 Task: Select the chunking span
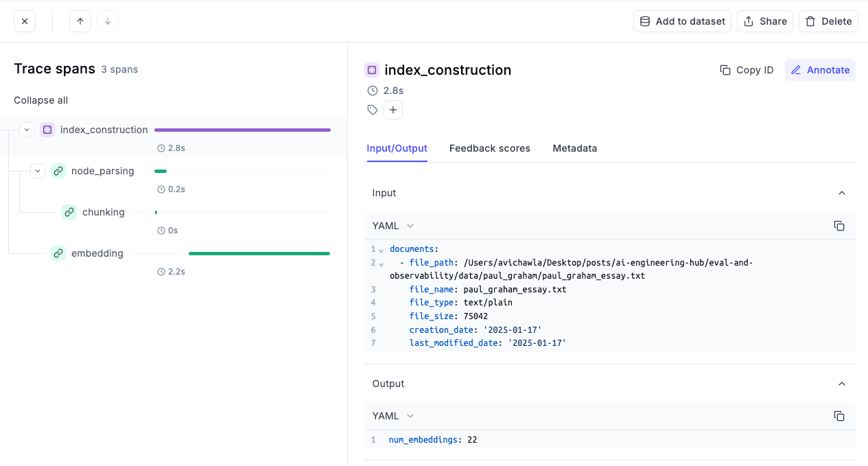(103, 212)
